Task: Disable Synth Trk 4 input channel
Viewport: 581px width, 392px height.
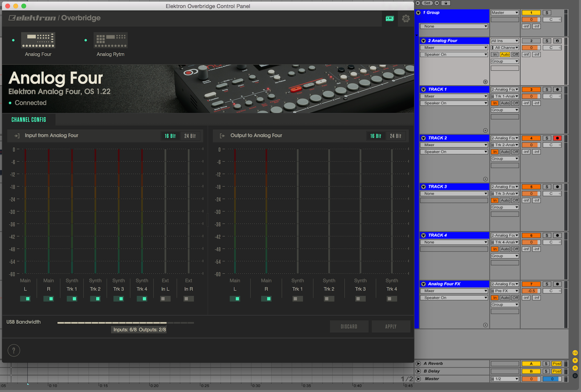Action: tap(142, 299)
